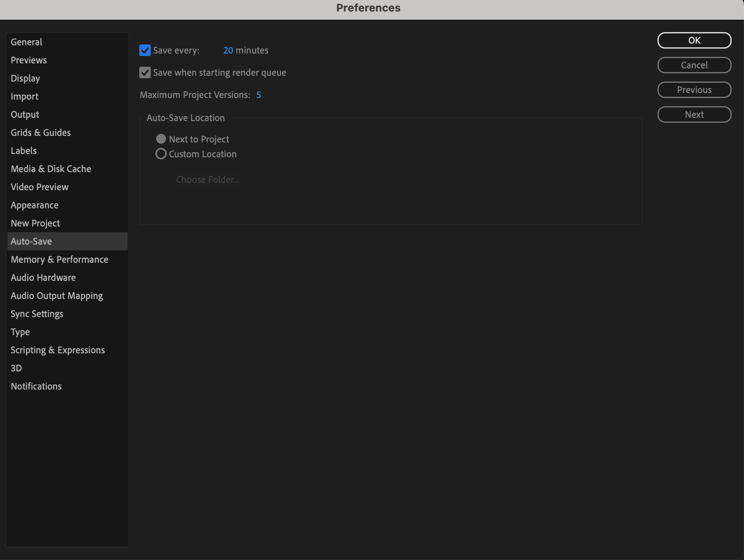Viewport: 744px width, 560px height.
Task: Open General preferences category
Action: pos(68,42)
